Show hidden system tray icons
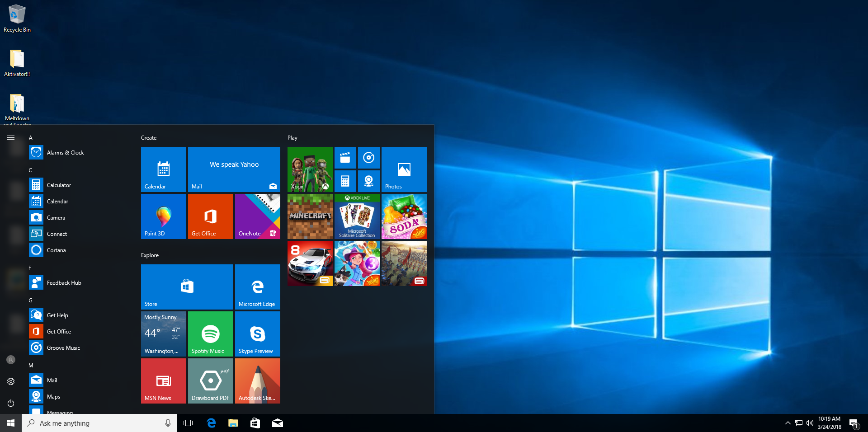This screenshot has width=868, height=432. [788, 423]
